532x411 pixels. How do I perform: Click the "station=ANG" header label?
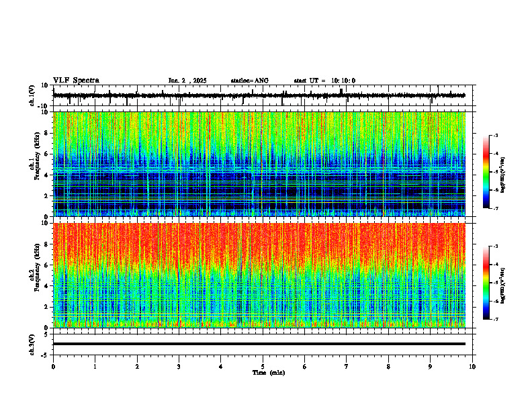[x=249, y=81]
